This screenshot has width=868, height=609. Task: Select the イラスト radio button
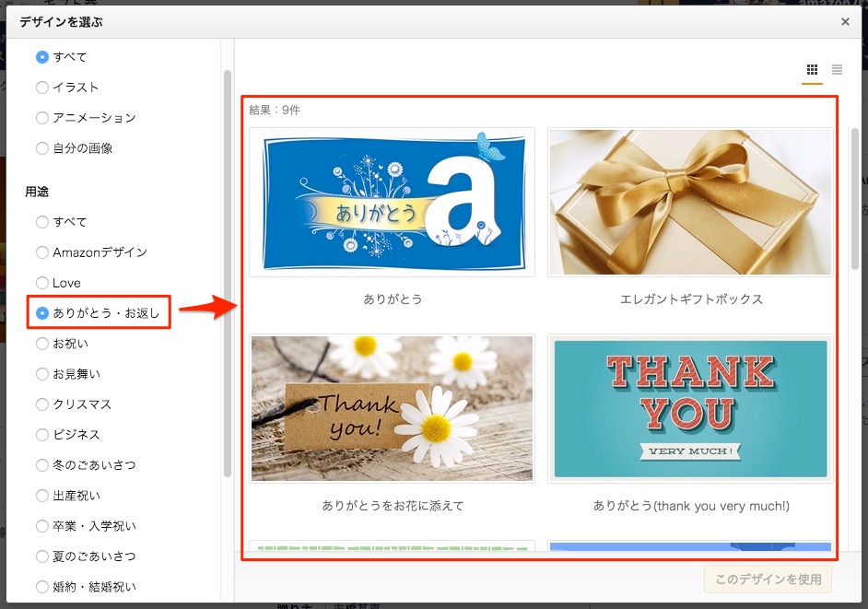tap(42, 88)
